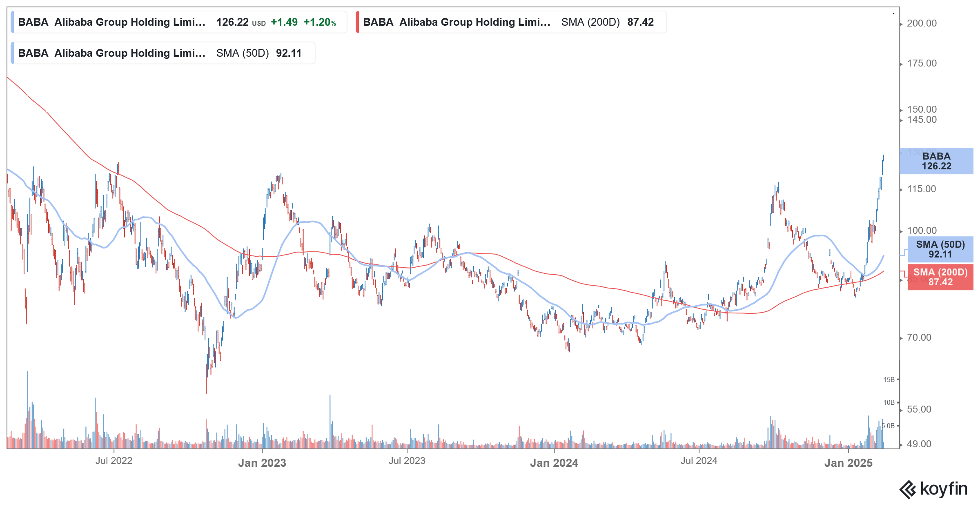Click the 100.00 price axis label
The height and width of the screenshot is (506, 980).
point(922,231)
